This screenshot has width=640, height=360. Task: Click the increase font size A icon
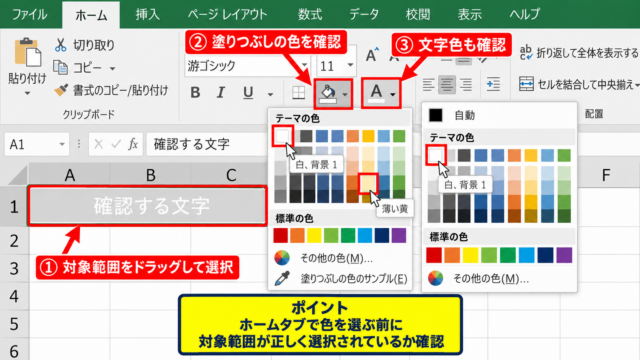pyautogui.click(x=371, y=55)
